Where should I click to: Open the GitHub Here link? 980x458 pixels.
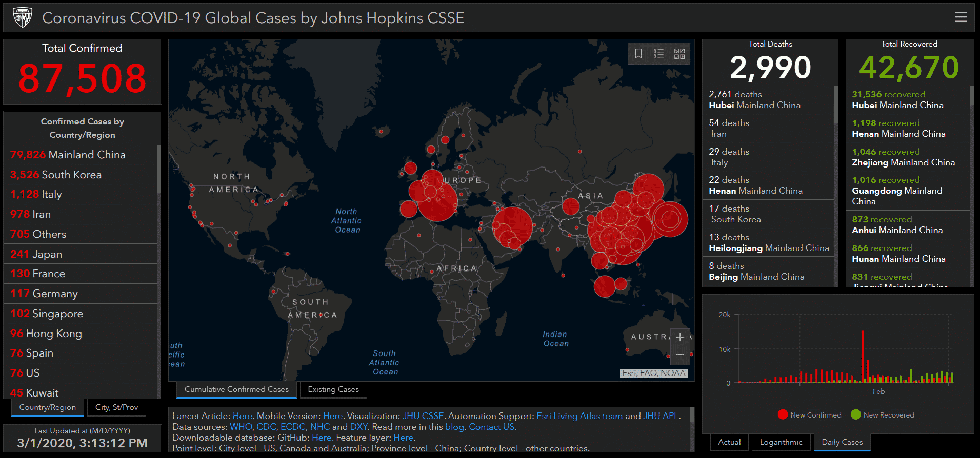322,438
